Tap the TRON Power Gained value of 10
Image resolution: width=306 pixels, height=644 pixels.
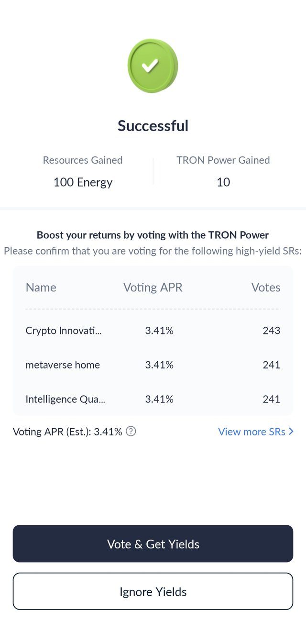tap(223, 182)
